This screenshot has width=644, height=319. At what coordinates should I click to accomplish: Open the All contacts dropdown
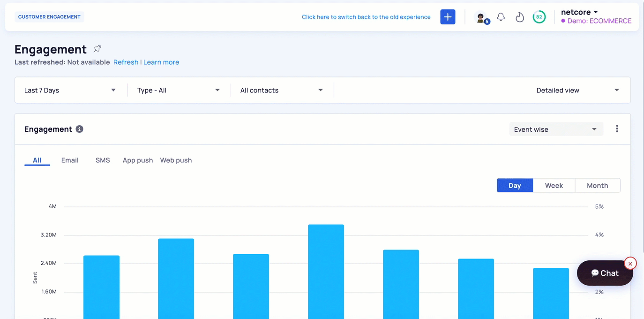pyautogui.click(x=282, y=90)
